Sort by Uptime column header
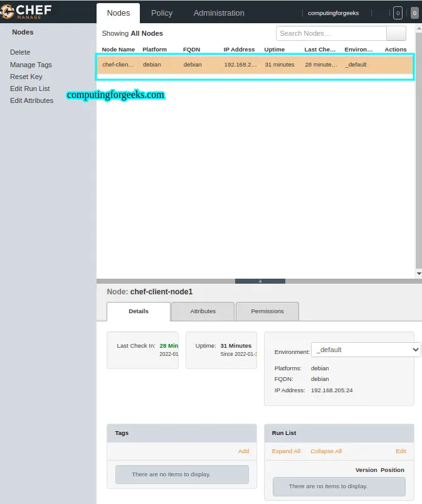 coord(274,50)
